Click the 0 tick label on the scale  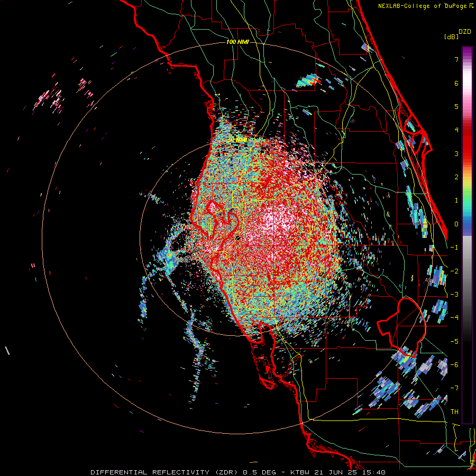(x=456, y=224)
